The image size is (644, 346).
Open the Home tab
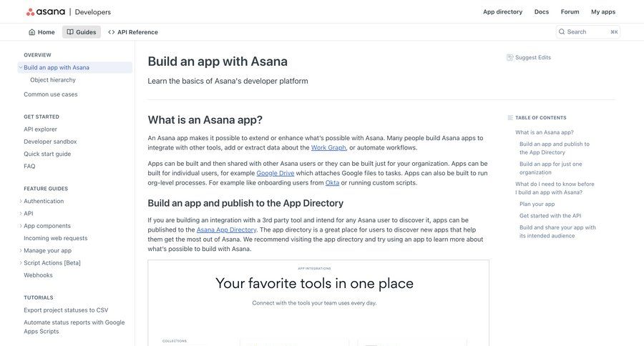point(42,32)
